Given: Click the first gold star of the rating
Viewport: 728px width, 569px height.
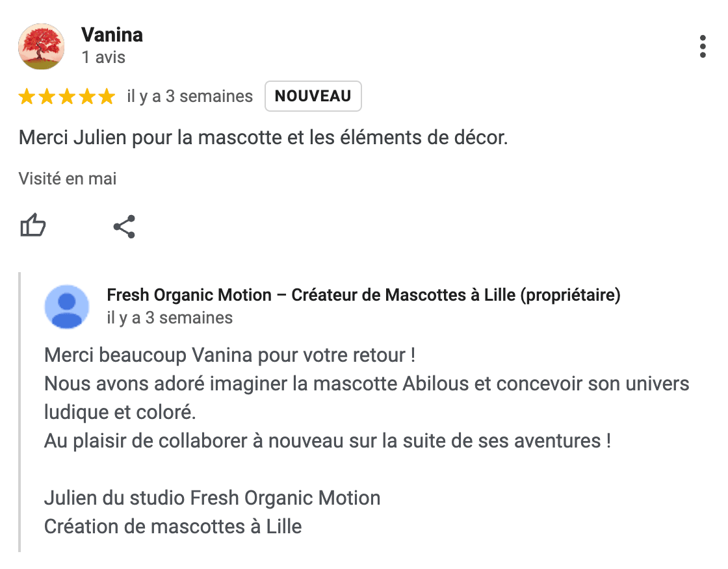Looking at the screenshot, I should tap(27, 97).
